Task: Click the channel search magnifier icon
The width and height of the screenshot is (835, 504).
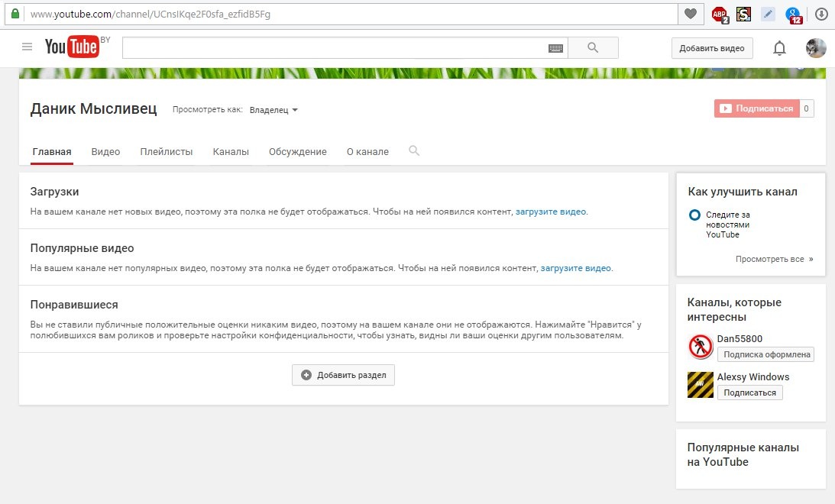Action: point(414,150)
